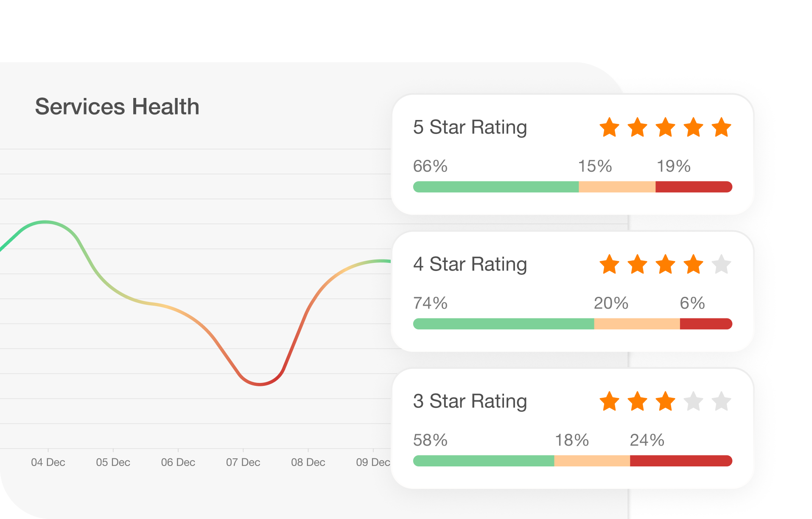The image size is (812, 519).
Task: Click the Services Health heading
Action: (117, 106)
